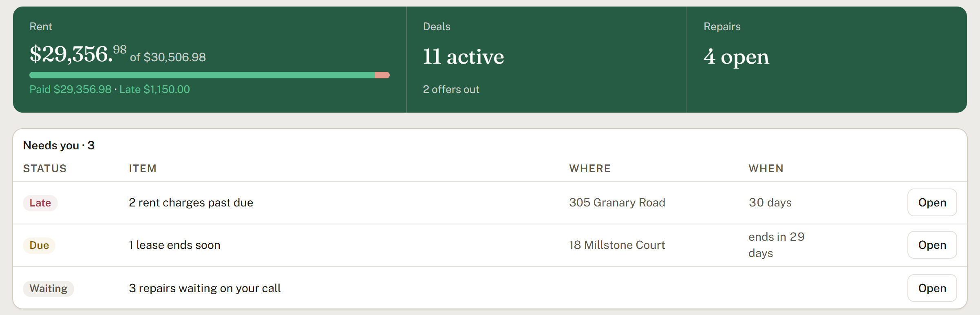Select the Repairs card showing 4 open
The image size is (980, 315).
coord(827,60)
